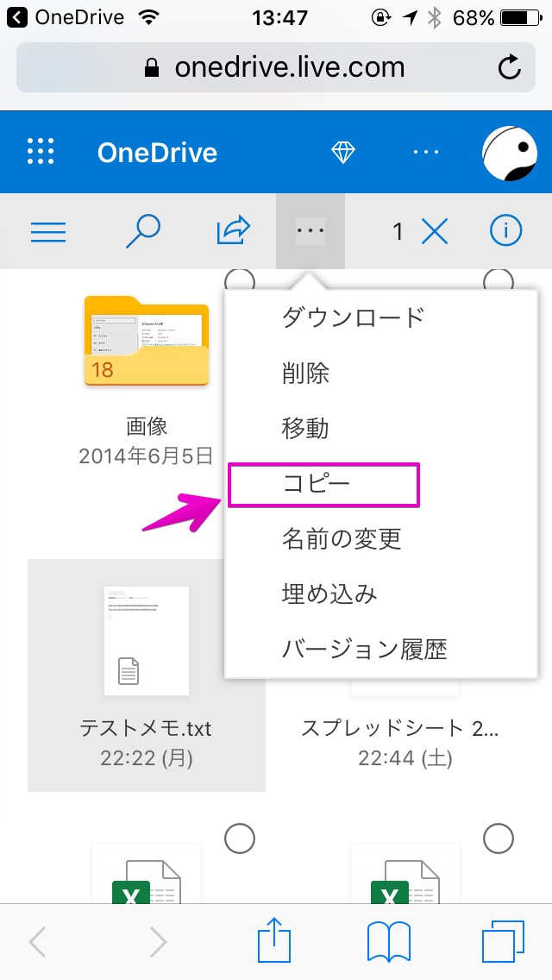Reload the page in Safari
The image size is (552, 980).
510,67
